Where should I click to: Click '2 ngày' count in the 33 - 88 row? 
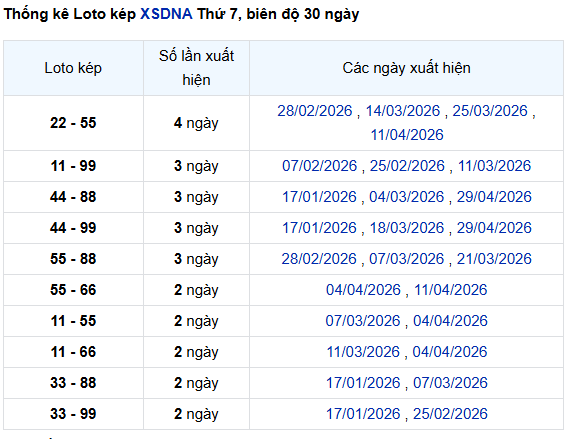pos(196,383)
